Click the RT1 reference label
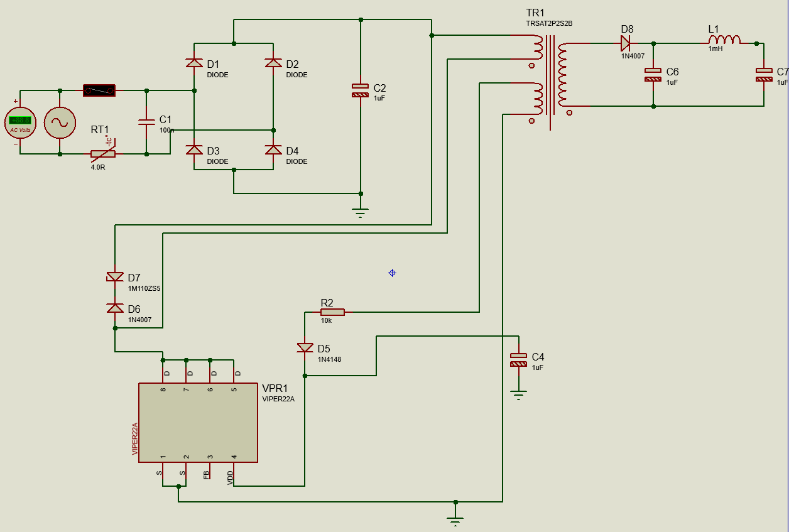The width and height of the screenshot is (789, 532). pos(100,130)
